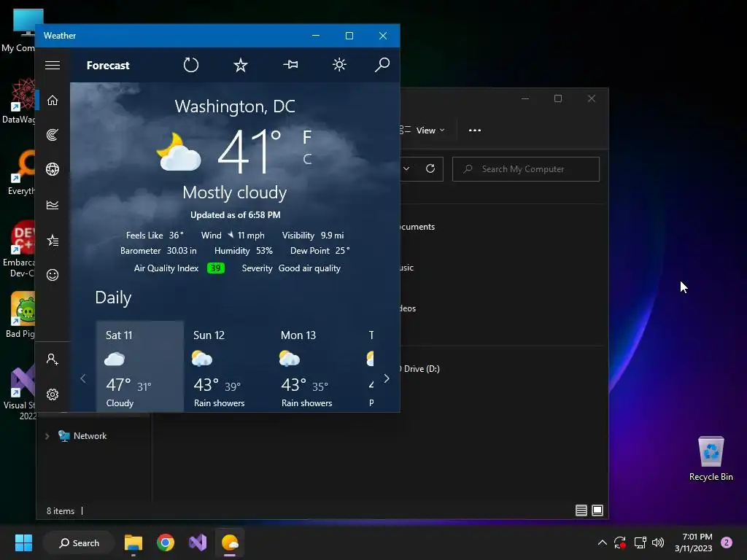Minimize the File Explorer window

point(525,98)
